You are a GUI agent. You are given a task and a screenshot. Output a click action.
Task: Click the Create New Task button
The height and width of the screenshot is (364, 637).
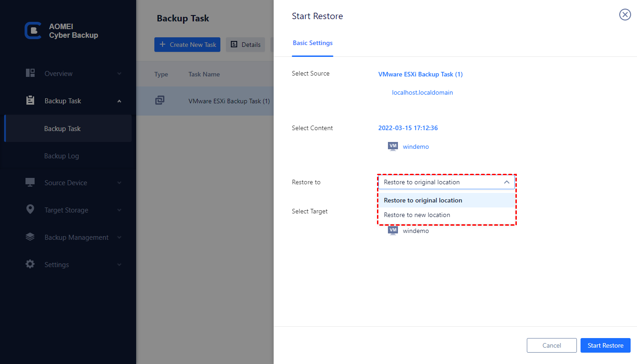click(x=187, y=45)
